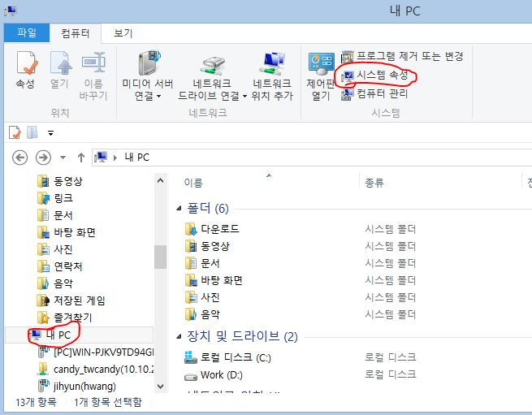This screenshot has width=532, height=415.
Task: Click navigation pane scroll up arrow
Action: [161, 181]
